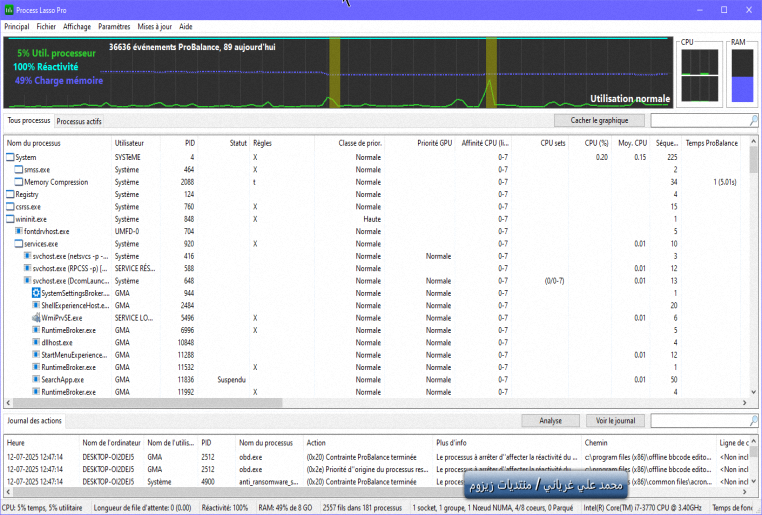
Task: Click the Voir le journal button
Action: click(x=615, y=421)
